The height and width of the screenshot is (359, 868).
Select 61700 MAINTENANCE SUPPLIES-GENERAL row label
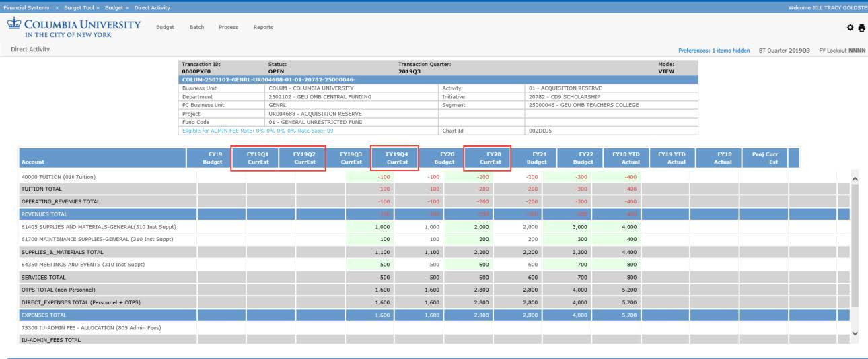coord(97,239)
